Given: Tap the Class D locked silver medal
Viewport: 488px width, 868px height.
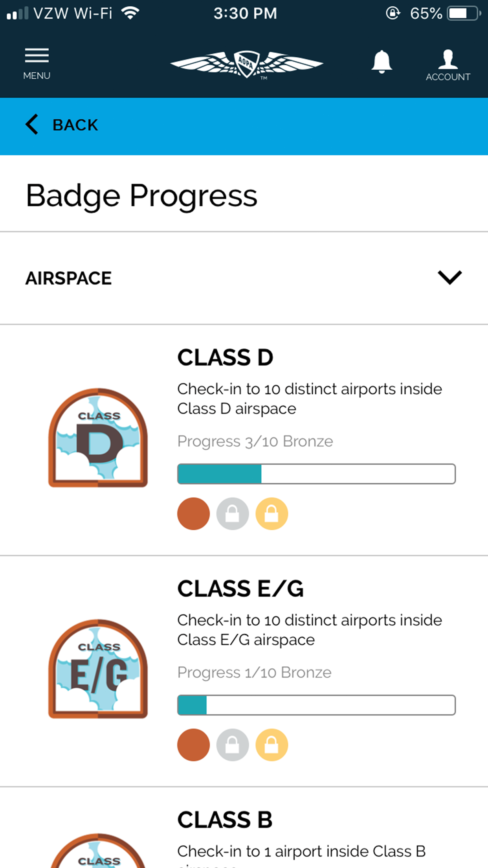Looking at the screenshot, I should pos(233,514).
